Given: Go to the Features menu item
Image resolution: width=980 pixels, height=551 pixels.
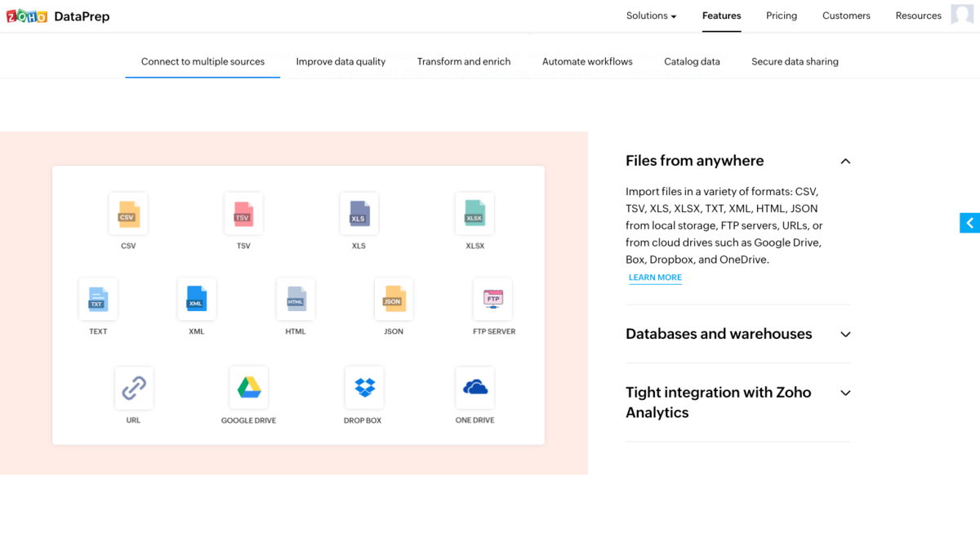Looking at the screenshot, I should tap(722, 16).
